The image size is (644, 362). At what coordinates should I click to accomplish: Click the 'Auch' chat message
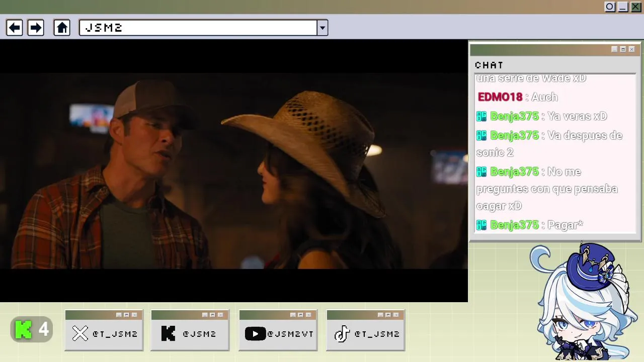544,97
